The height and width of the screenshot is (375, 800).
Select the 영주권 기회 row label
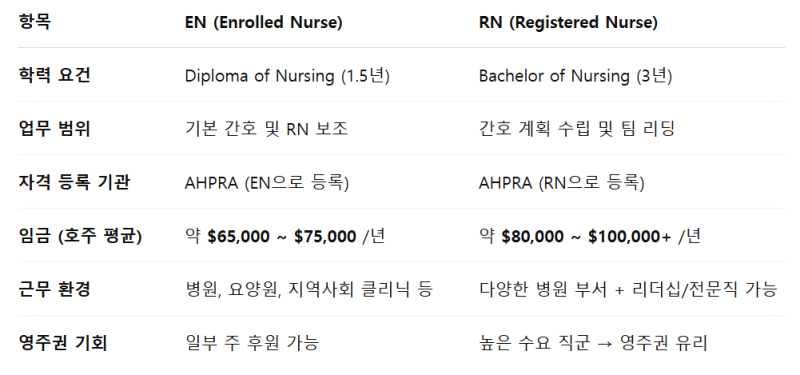[x=63, y=343]
